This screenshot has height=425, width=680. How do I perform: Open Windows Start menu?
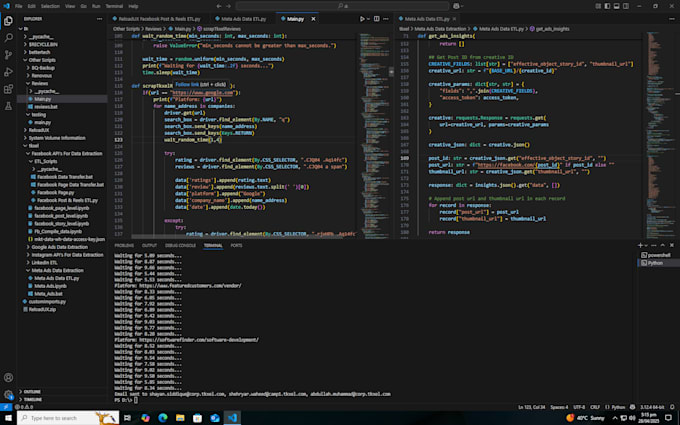click(x=8, y=418)
